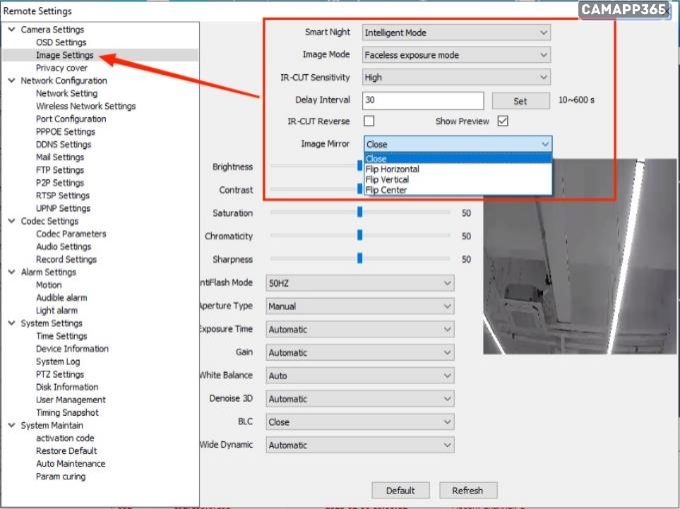
Task: Choose Flip Vertical mirror option
Action: coord(387,180)
